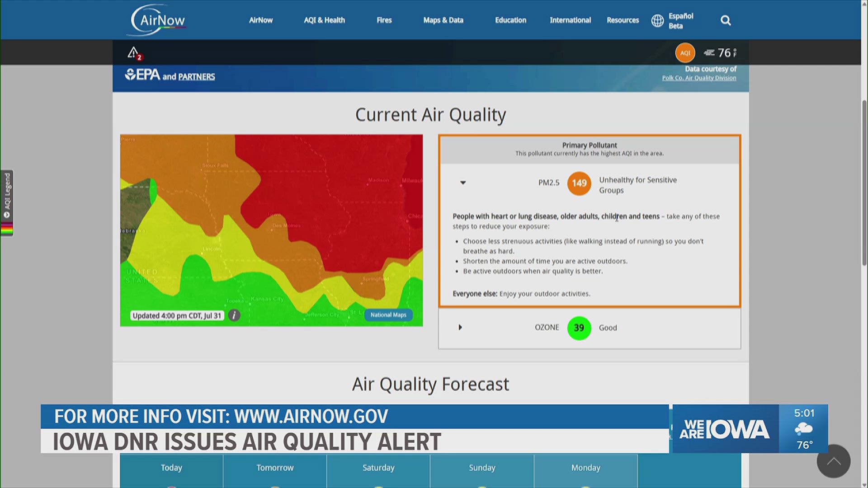Screen dimensions: 868x488
Task: Click the page vertical scrollbar
Action: point(864,183)
